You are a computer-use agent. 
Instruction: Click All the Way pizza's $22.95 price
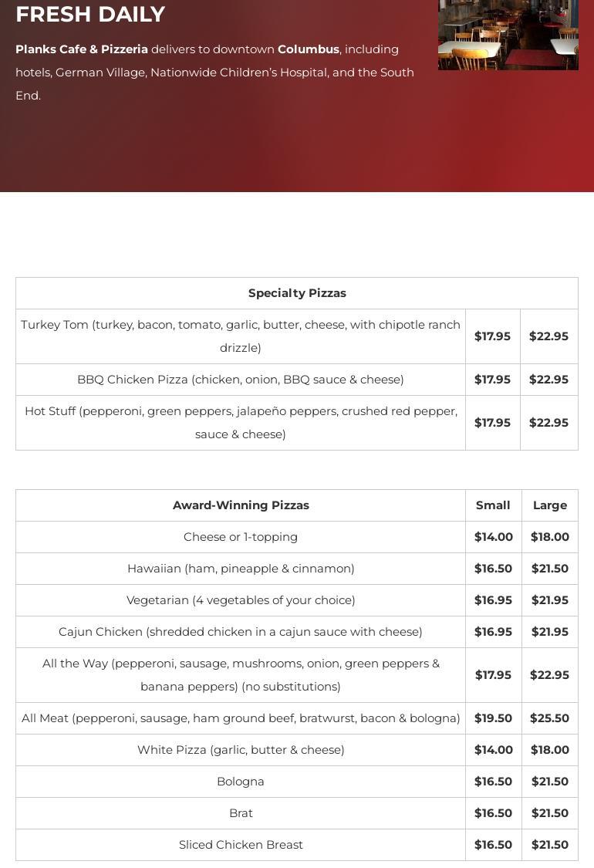549,675
